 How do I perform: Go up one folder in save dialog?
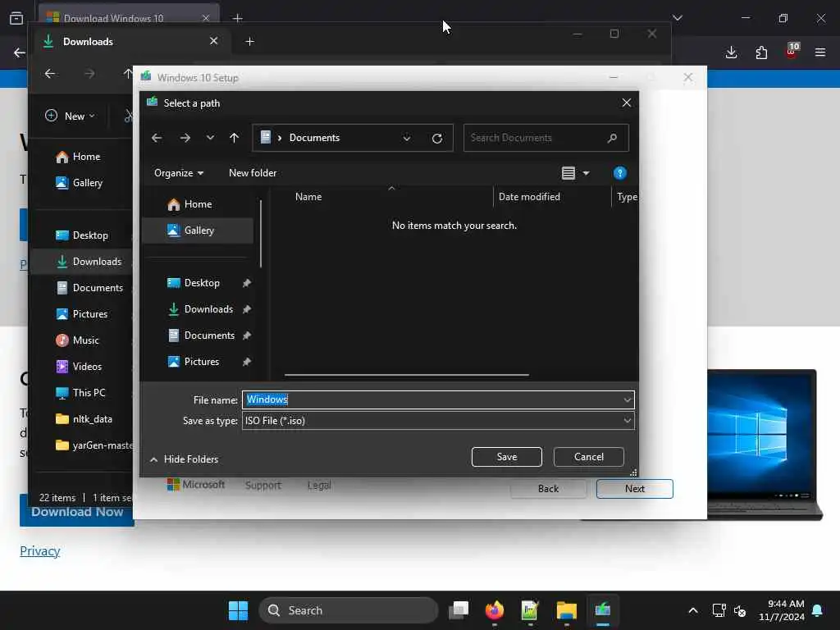pos(234,138)
